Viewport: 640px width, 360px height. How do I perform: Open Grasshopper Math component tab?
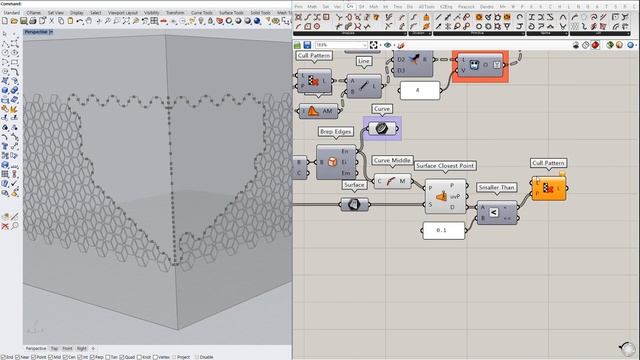coord(312,7)
